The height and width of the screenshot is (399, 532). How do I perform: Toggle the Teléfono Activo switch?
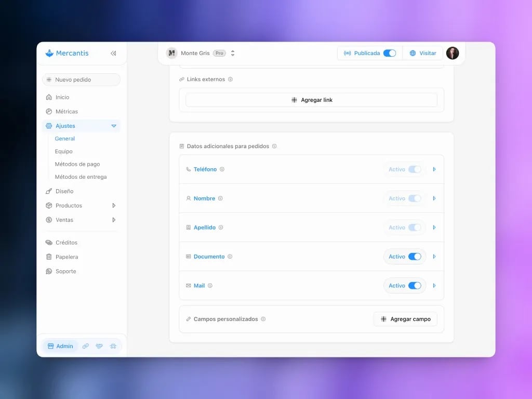[415, 169]
